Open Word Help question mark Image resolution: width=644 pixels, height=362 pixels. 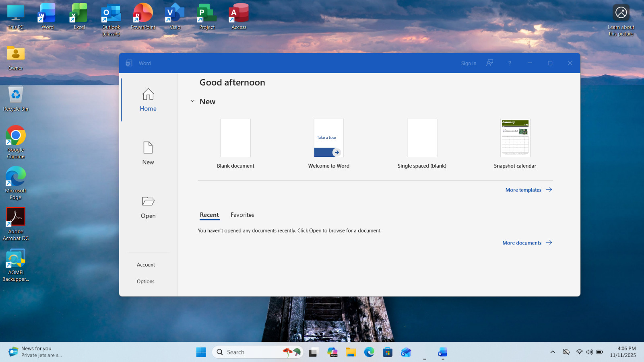510,63
